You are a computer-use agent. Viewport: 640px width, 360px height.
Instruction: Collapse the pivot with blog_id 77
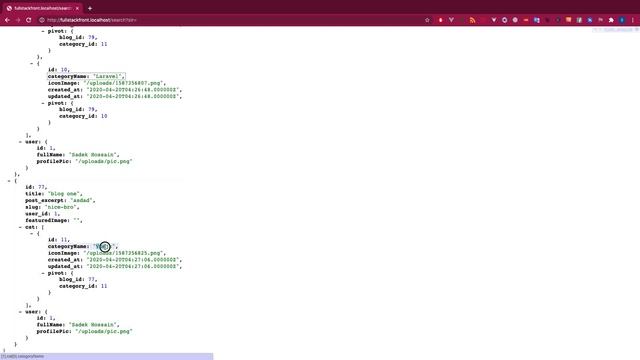43,273
